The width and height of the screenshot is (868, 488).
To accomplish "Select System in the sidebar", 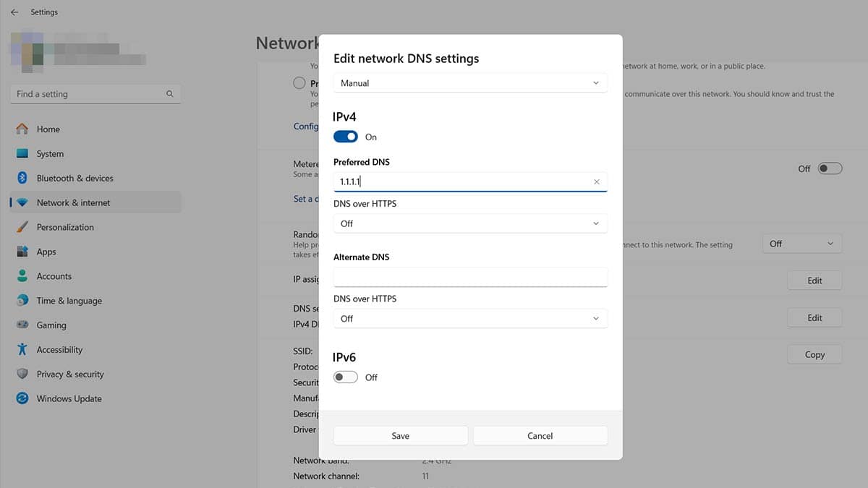I will click(50, 153).
